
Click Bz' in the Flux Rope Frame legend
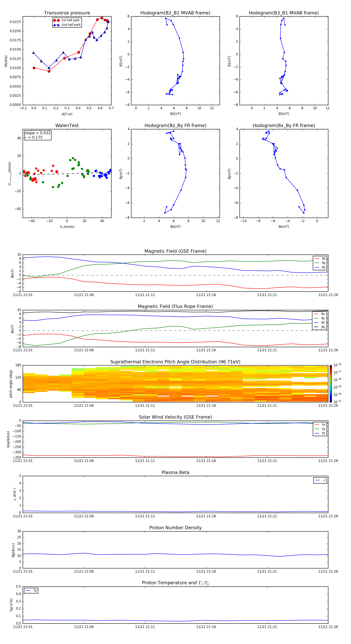tap(320, 323)
